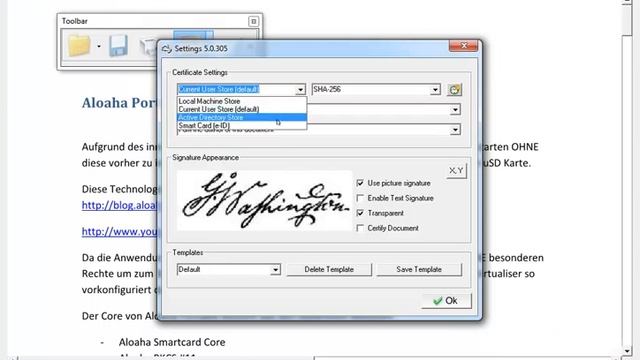Select Active Directory Store option
The width and height of the screenshot is (640, 360).
point(242,117)
